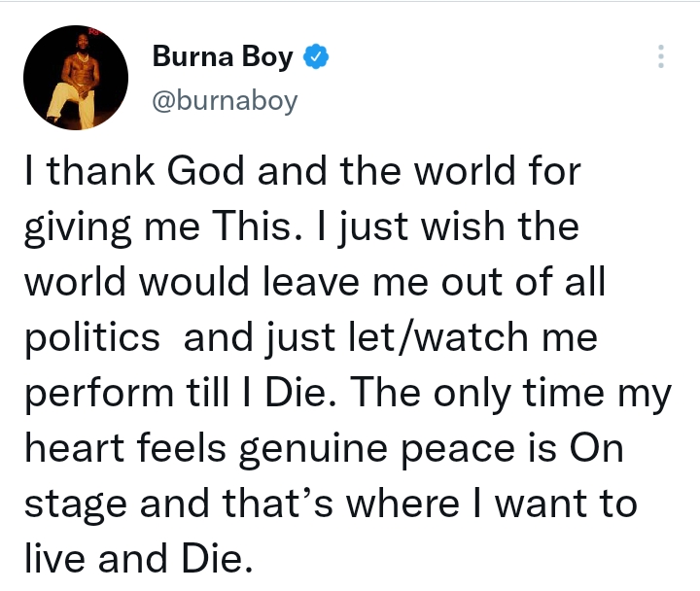Open Burna Boy's circular profile picture
Screen dimensions: 700x591
coord(76,78)
